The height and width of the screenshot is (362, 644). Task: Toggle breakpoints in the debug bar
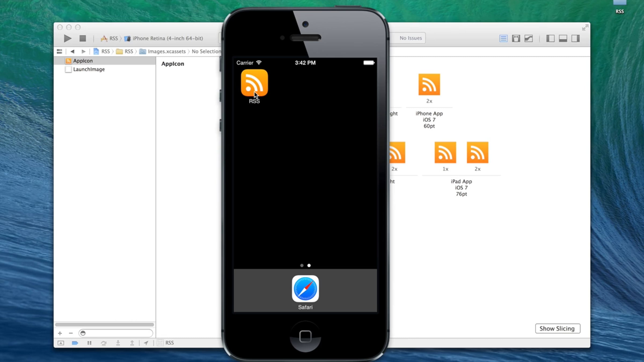(75, 343)
